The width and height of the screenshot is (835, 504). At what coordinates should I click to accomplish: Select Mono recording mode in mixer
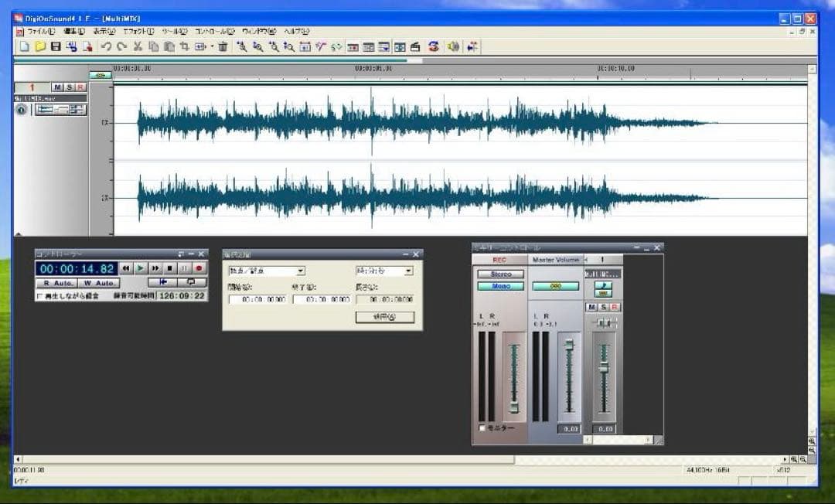(500, 286)
